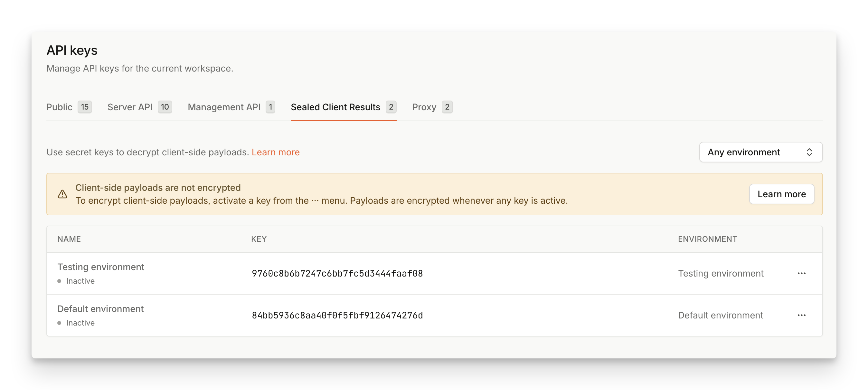Click the warning triangle icon in the banner
The width and height of the screenshot is (868, 390).
point(62,194)
